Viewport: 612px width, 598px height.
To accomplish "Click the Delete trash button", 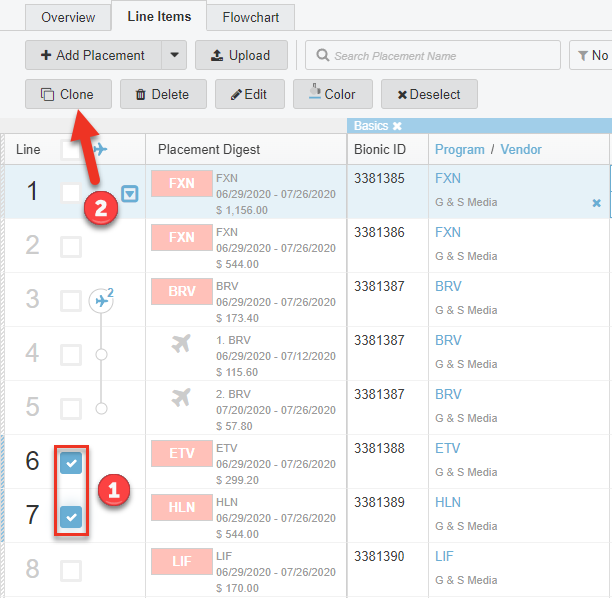I will [162, 95].
